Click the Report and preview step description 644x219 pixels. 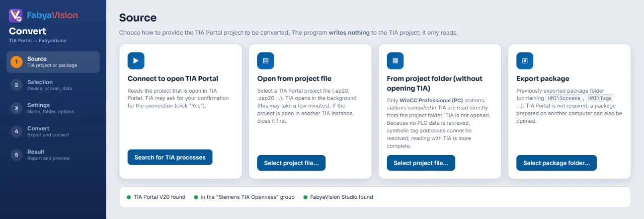[x=49, y=158]
